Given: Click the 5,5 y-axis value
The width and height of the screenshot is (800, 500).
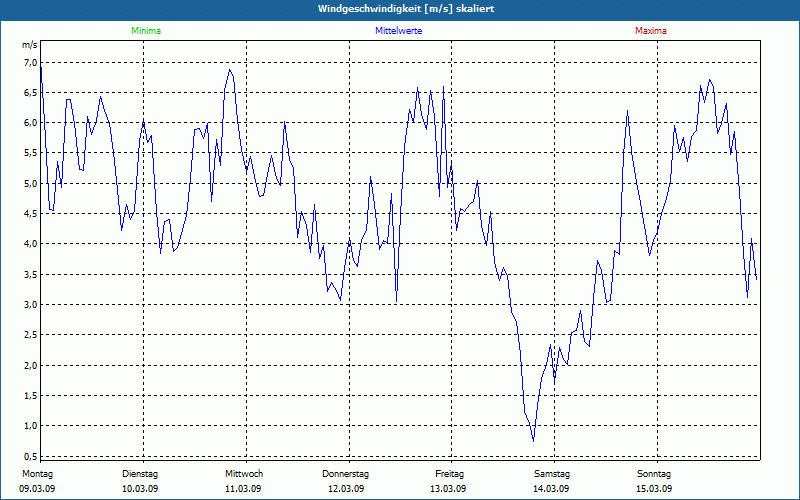Looking at the screenshot, I should coord(31,153).
